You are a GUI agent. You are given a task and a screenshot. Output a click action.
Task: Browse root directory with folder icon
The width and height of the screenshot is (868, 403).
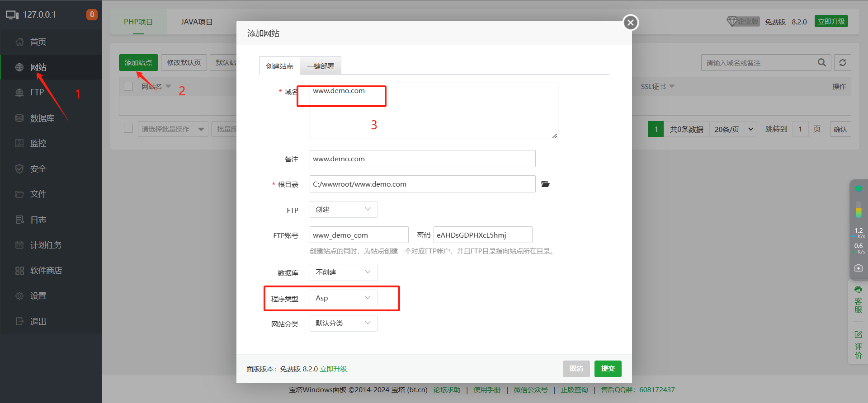(545, 184)
